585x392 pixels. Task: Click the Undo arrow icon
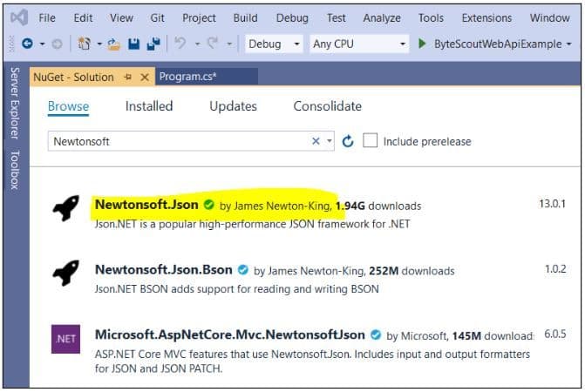tap(180, 44)
